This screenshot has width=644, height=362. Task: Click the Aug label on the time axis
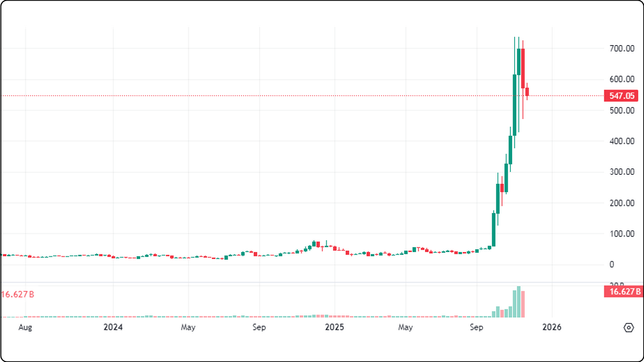click(x=25, y=327)
